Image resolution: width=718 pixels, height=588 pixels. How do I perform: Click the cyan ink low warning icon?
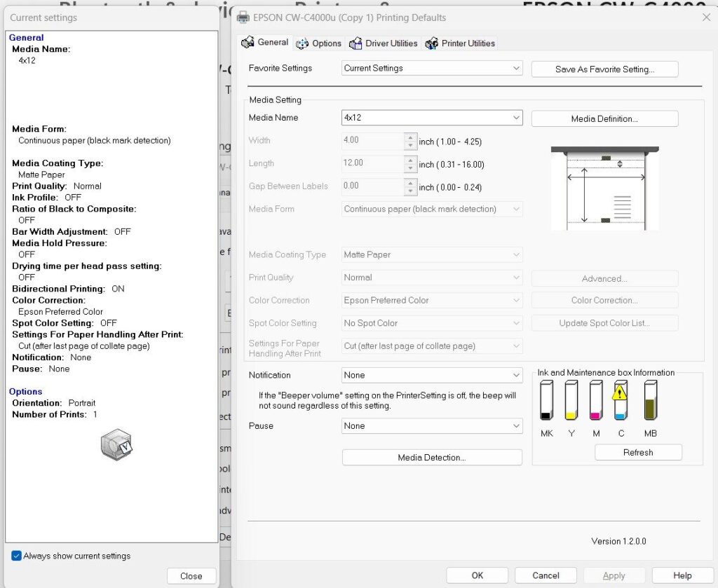click(x=619, y=392)
